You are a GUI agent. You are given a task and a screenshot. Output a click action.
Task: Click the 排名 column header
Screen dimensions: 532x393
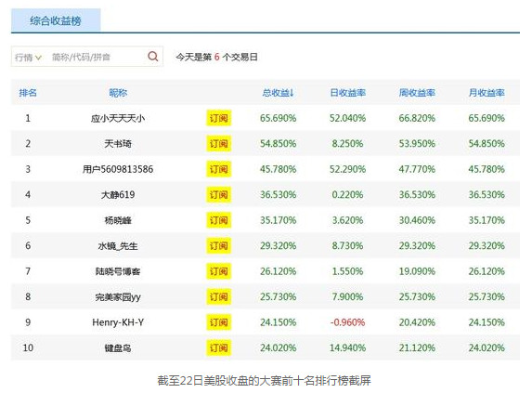[28, 93]
